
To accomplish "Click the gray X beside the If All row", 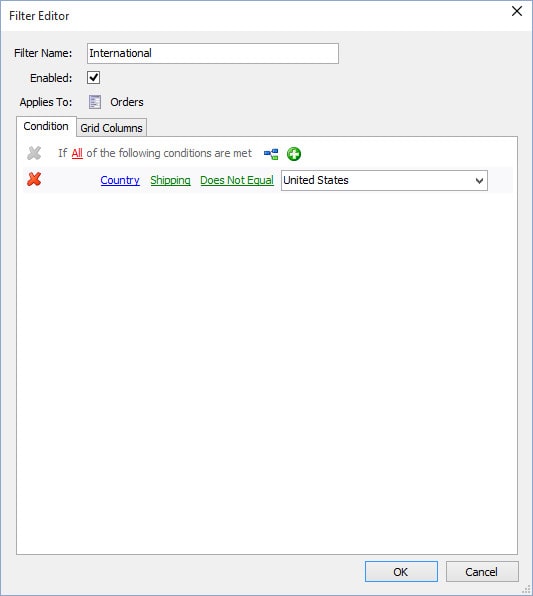I will tap(34, 153).
